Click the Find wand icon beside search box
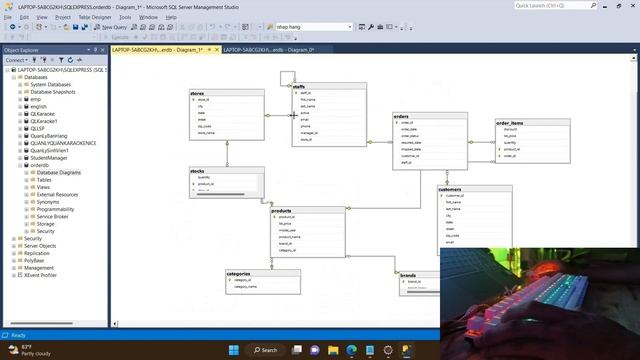 click(x=270, y=27)
